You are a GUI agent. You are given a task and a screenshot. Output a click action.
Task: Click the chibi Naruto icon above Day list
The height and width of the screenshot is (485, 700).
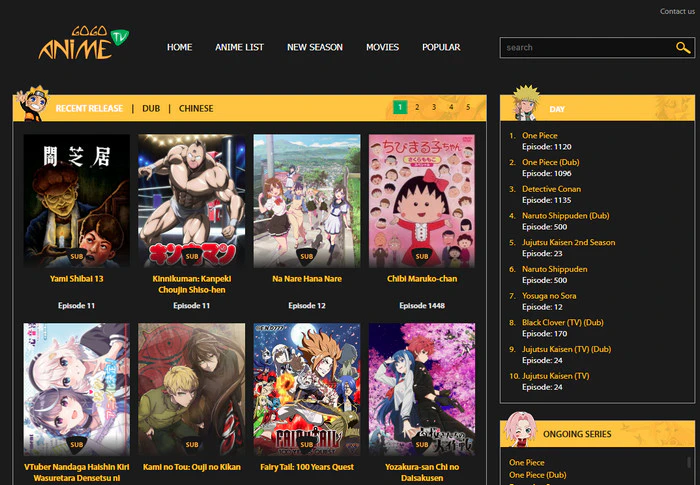[526, 103]
